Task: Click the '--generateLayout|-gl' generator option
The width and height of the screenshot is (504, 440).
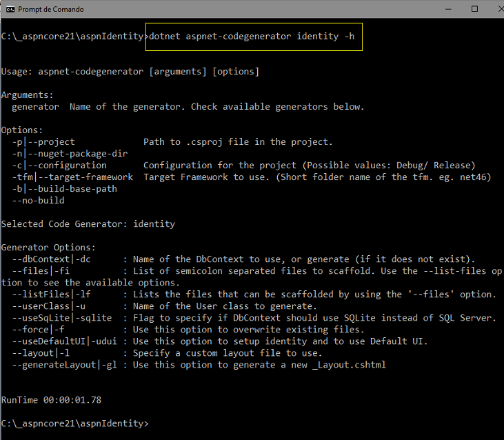Action: click(x=64, y=365)
